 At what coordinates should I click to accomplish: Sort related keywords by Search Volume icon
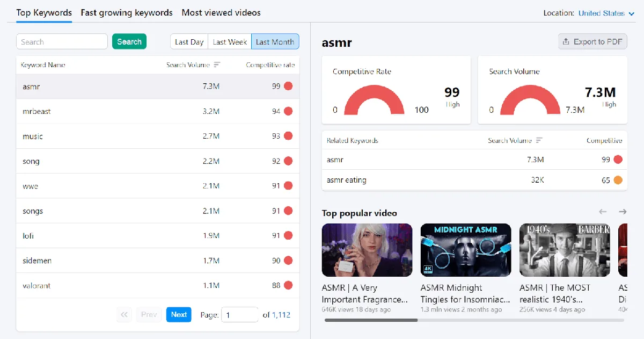[x=539, y=141]
